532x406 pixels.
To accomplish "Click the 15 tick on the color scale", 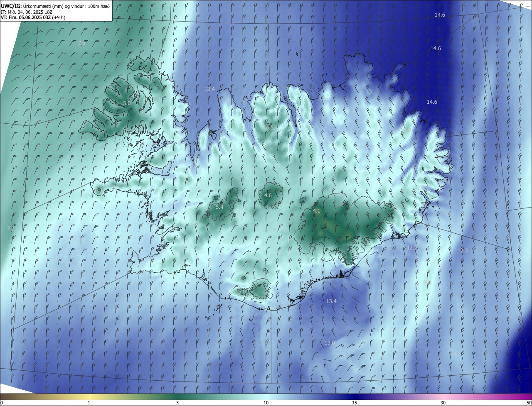I will point(355,403).
